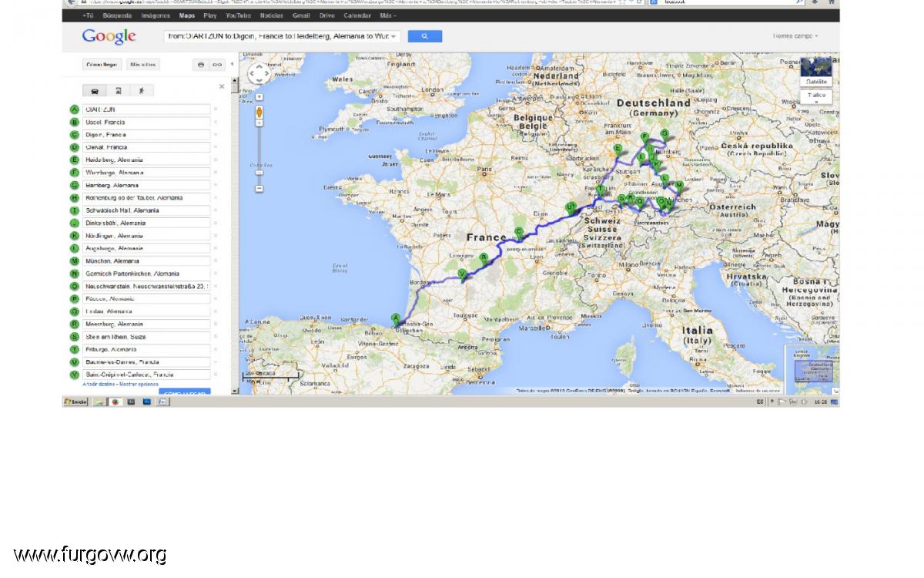924x578 pixels.
Task: Select the public transit travel mode
Action: pyautogui.click(x=118, y=91)
